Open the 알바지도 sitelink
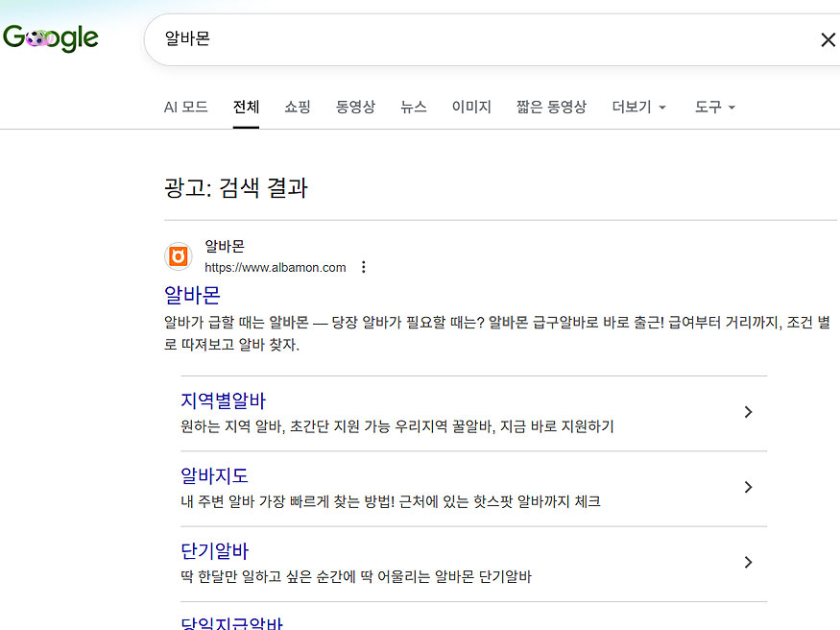 (214, 475)
